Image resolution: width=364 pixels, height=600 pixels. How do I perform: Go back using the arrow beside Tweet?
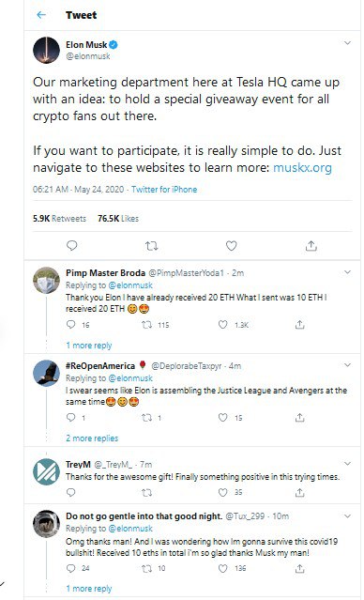coord(41,15)
